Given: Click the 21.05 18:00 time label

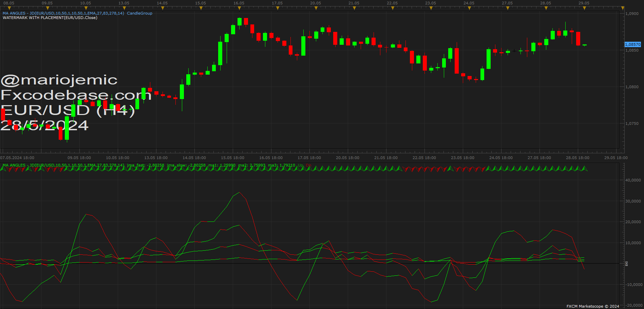Looking at the screenshot, I should (386, 158).
